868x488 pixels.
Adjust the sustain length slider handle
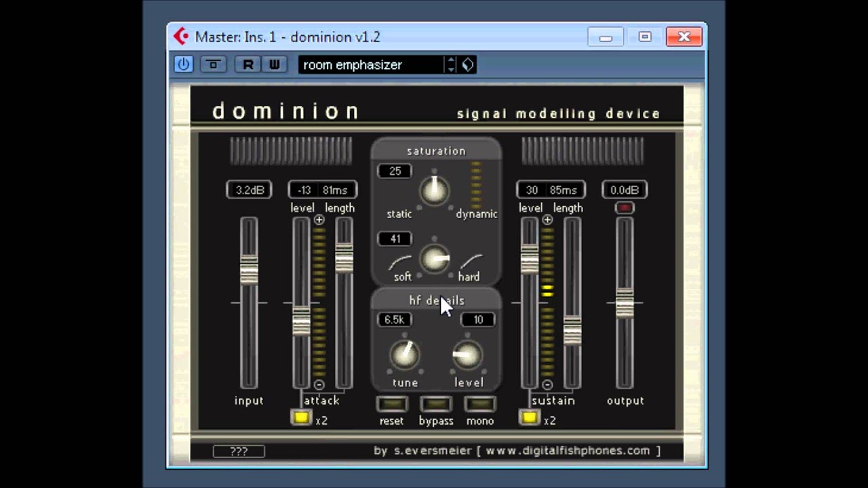(572, 330)
